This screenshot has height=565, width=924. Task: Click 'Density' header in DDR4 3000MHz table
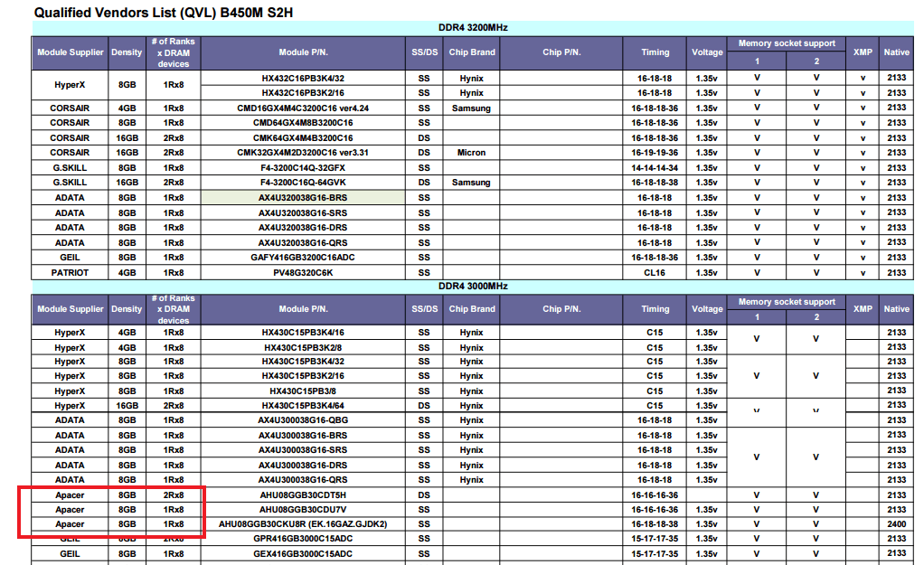[x=127, y=309]
